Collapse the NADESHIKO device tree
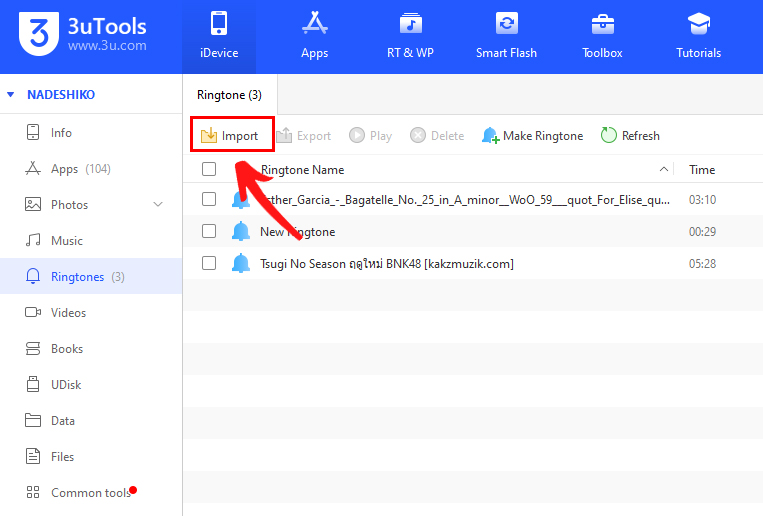This screenshot has height=516, width=763. coord(10,94)
